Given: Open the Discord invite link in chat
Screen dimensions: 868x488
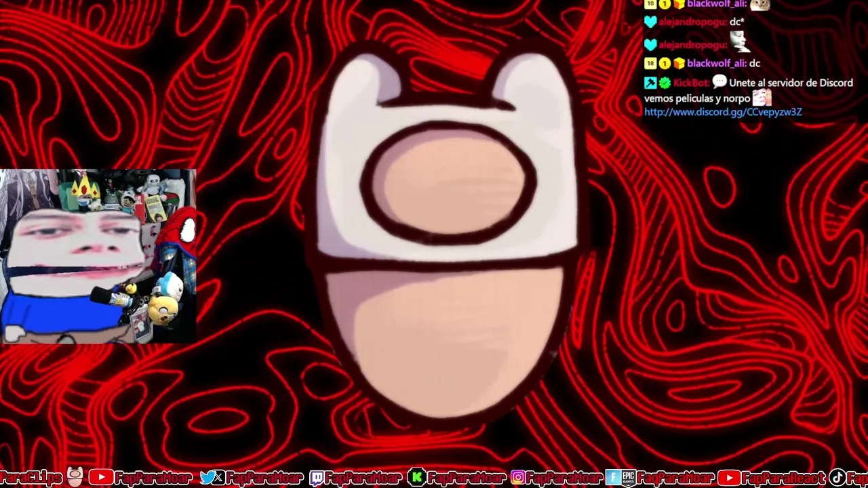Looking at the screenshot, I should click(723, 112).
